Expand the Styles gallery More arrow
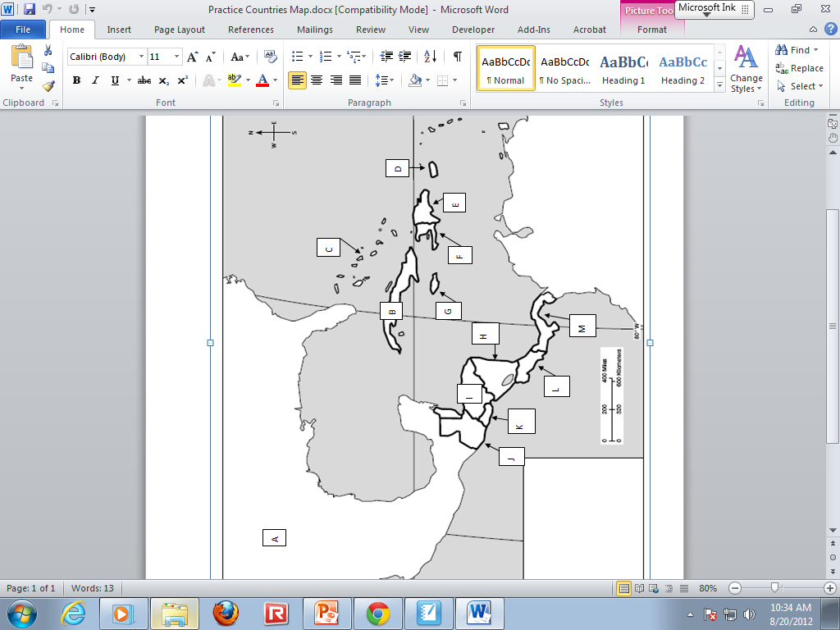Screen dimensions: 840x630 (719, 85)
